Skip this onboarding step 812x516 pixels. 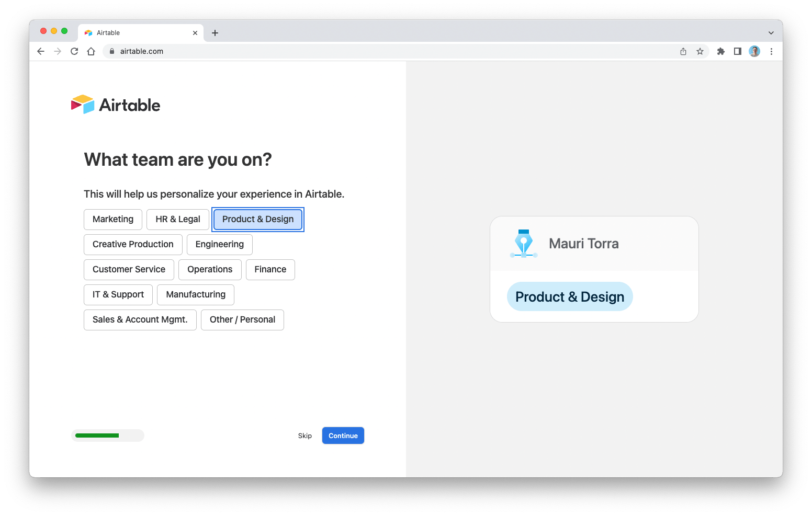pos(305,435)
